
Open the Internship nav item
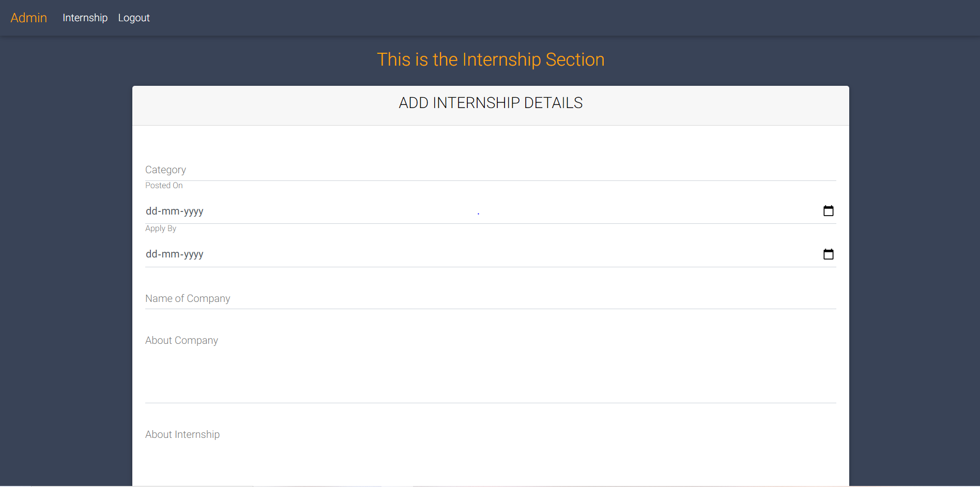(x=85, y=18)
